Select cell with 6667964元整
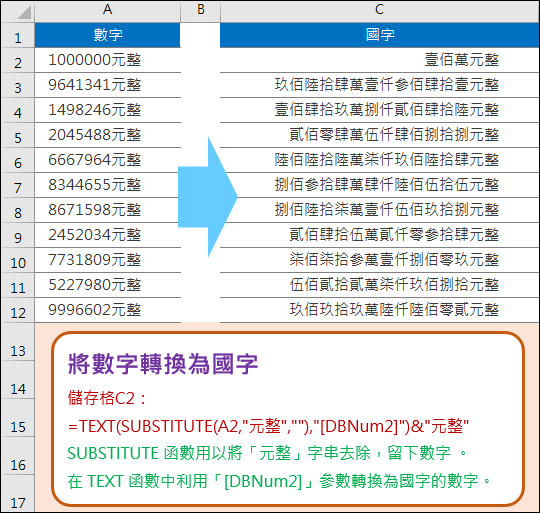Viewport: 540px width, 513px height. click(107, 160)
